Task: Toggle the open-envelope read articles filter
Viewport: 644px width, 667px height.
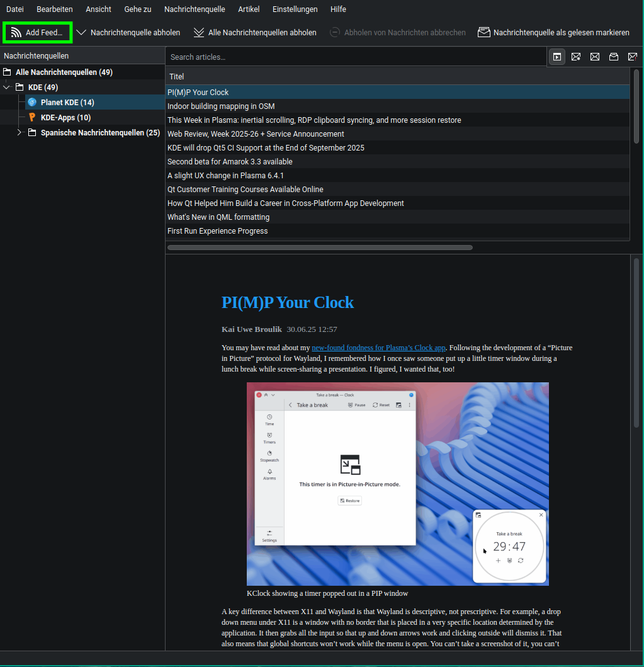Action: (613, 57)
